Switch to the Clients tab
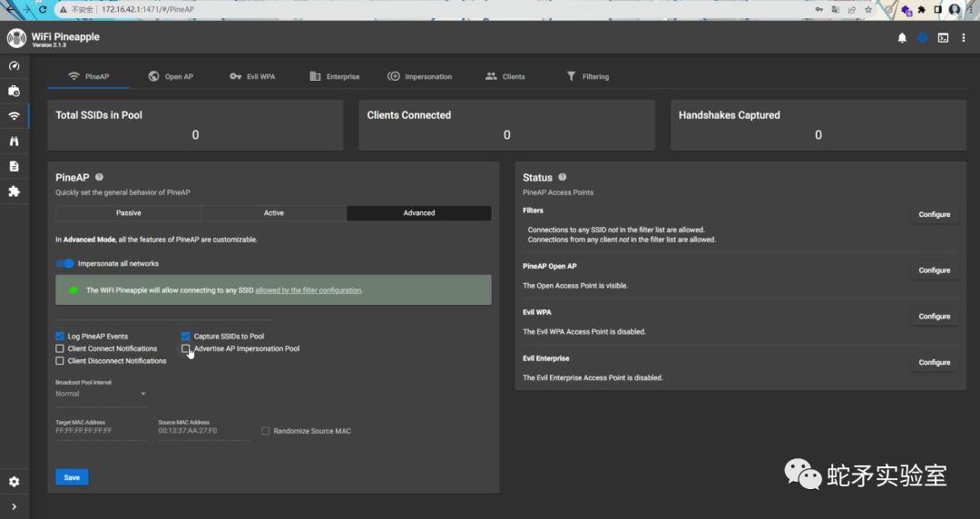 [x=505, y=76]
